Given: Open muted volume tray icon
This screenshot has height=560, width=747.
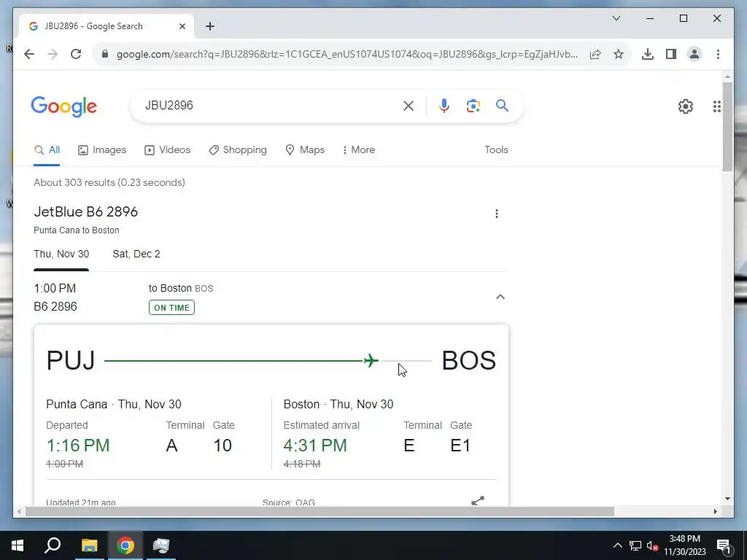Looking at the screenshot, I should 653,545.
